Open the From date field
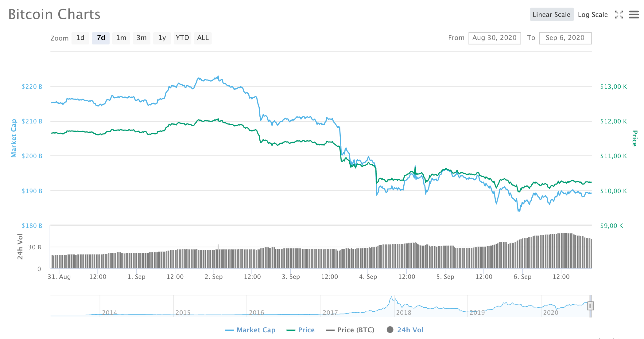The image size is (644, 339). [x=494, y=38]
